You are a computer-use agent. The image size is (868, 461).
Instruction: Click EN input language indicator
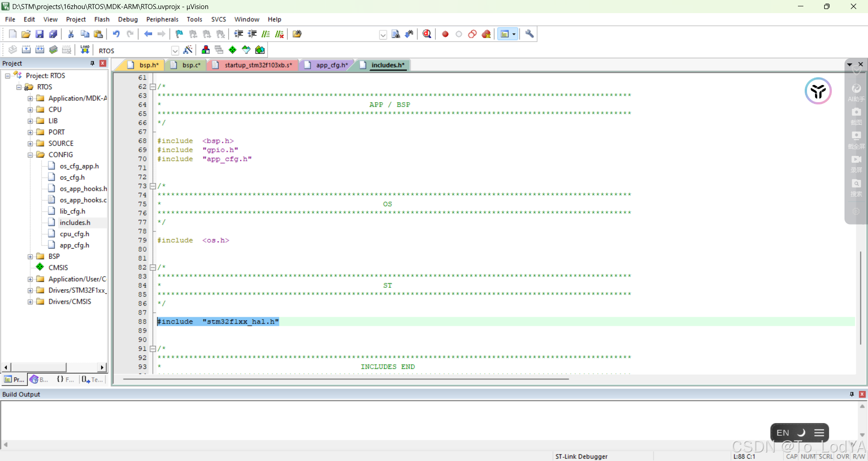click(x=783, y=433)
